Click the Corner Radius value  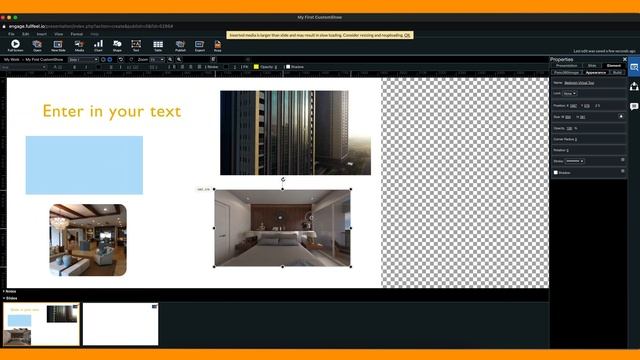[576, 139]
